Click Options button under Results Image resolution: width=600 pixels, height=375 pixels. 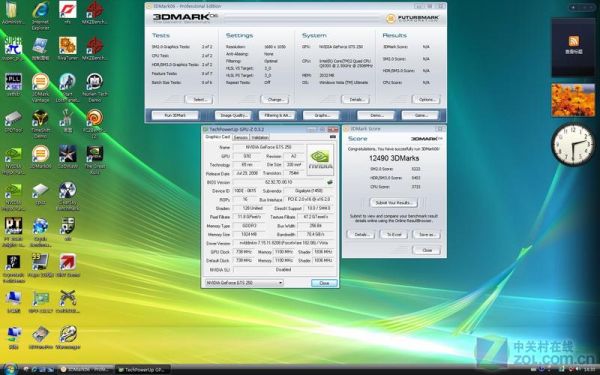point(426,99)
